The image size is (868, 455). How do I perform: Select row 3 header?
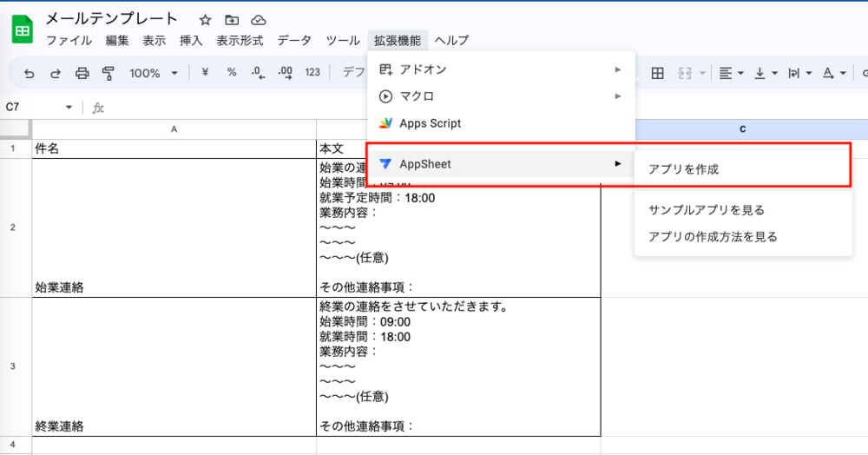pyautogui.click(x=16, y=366)
